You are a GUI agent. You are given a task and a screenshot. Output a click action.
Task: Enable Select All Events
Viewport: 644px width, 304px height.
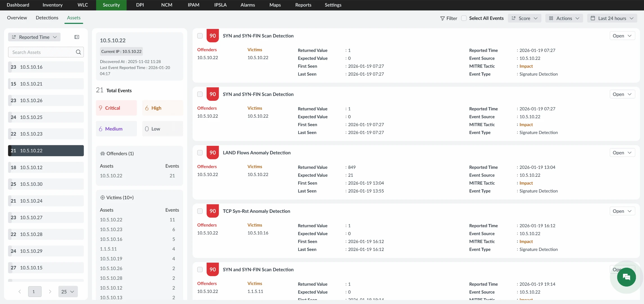(464, 18)
